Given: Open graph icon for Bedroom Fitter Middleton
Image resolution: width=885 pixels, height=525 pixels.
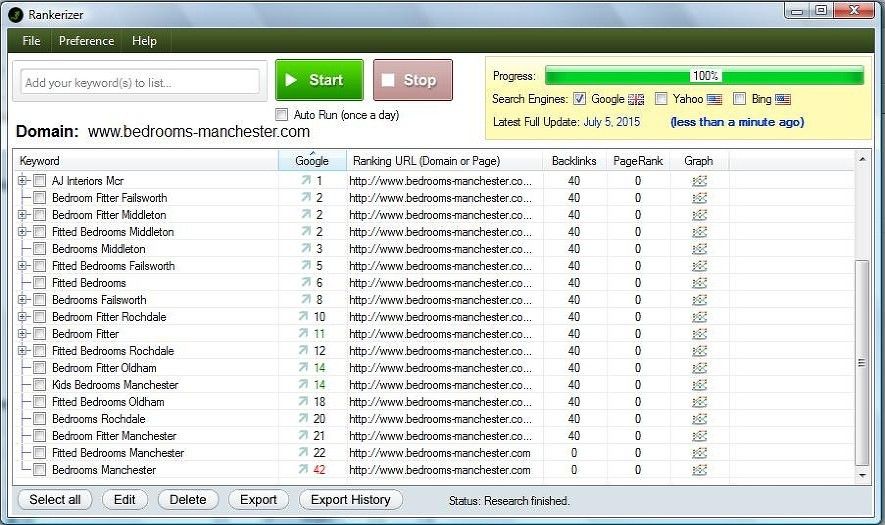Looking at the screenshot, I should [x=699, y=215].
